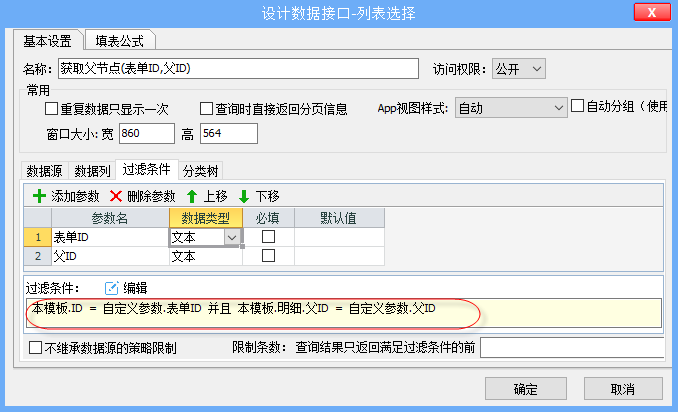Switch to the 基本设置 tab

pyautogui.click(x=47, y=41)
